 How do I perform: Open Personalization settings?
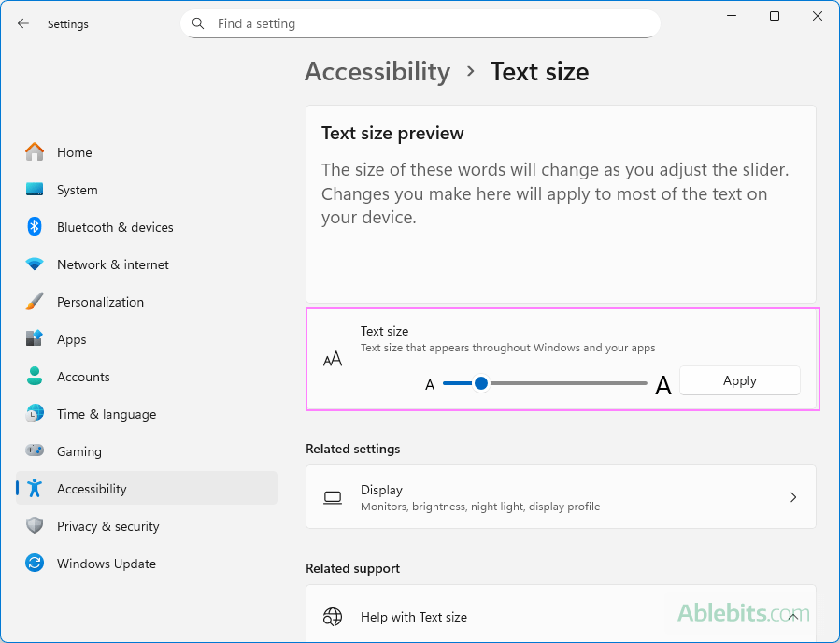[x=147, y=302]
